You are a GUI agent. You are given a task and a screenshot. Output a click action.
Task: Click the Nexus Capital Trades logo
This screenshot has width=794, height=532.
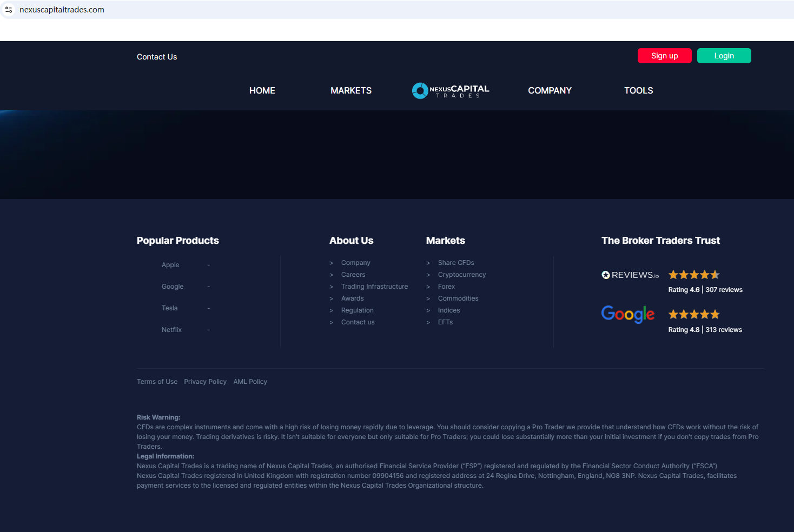(x=451, y=91)
